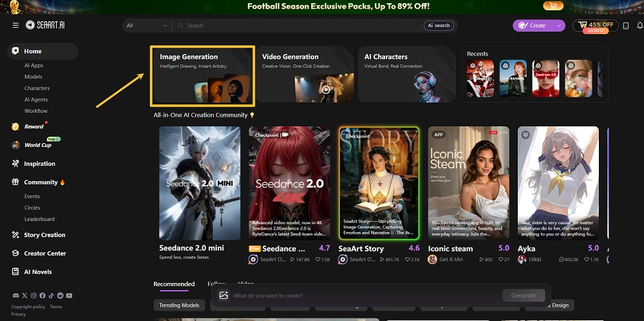Click the image upload icon in the prompt bar
The image size is (644, 321).
223,295
